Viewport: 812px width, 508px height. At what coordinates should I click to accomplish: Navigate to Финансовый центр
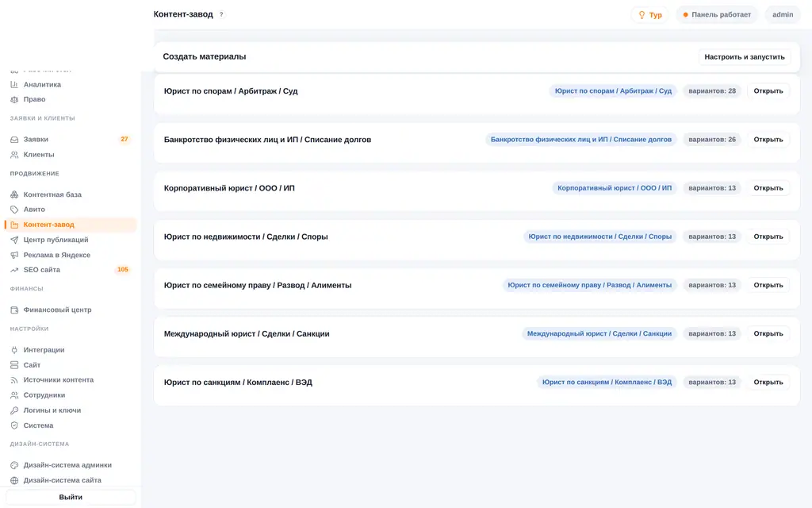71,310
